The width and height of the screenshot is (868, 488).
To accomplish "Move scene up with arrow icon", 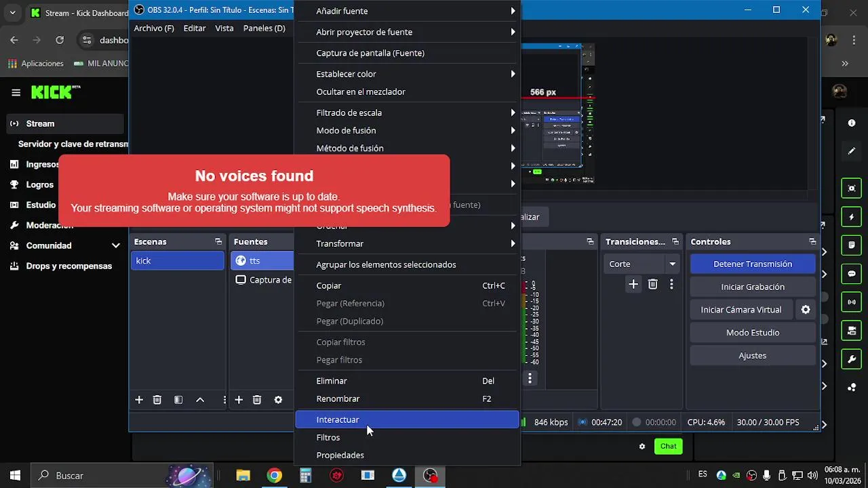I will (x=200, y=400).
